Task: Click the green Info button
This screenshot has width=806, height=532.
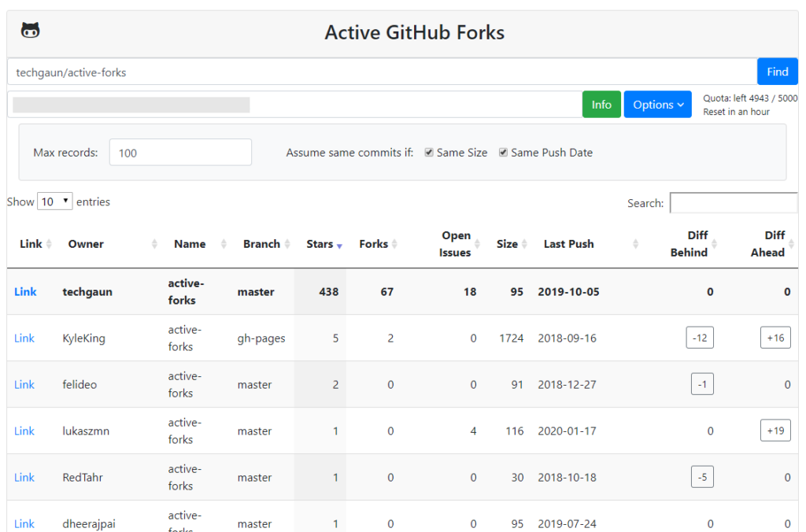Action: tap(601, 105)
